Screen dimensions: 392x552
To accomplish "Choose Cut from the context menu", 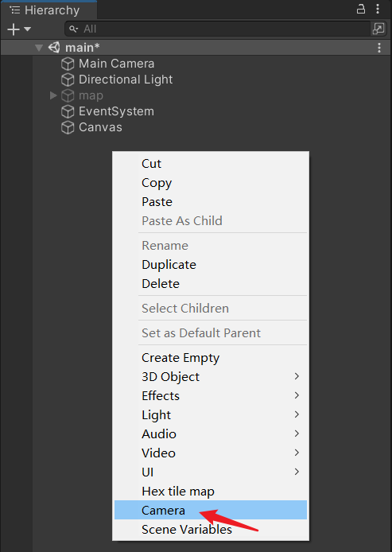I will tap(211, 164).
